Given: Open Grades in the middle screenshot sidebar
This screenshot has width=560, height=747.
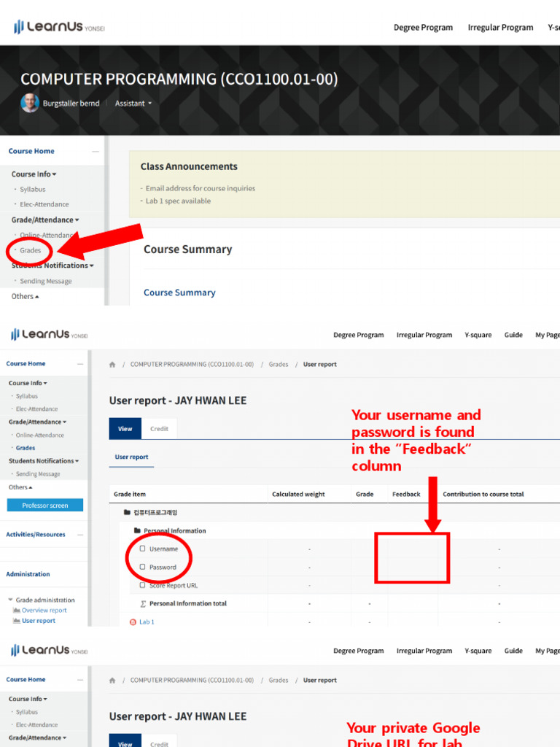Looking at the screenshot, I should tap(26, 448).
